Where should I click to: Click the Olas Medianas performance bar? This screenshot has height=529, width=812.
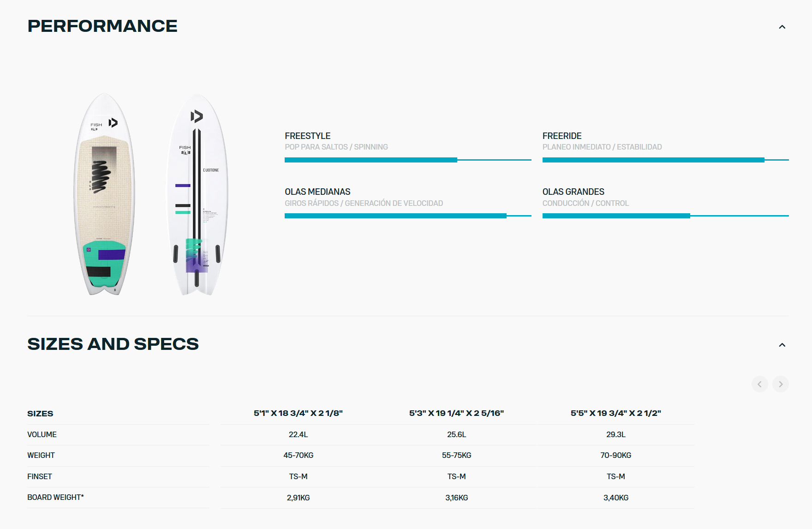(x=408, y=216)
